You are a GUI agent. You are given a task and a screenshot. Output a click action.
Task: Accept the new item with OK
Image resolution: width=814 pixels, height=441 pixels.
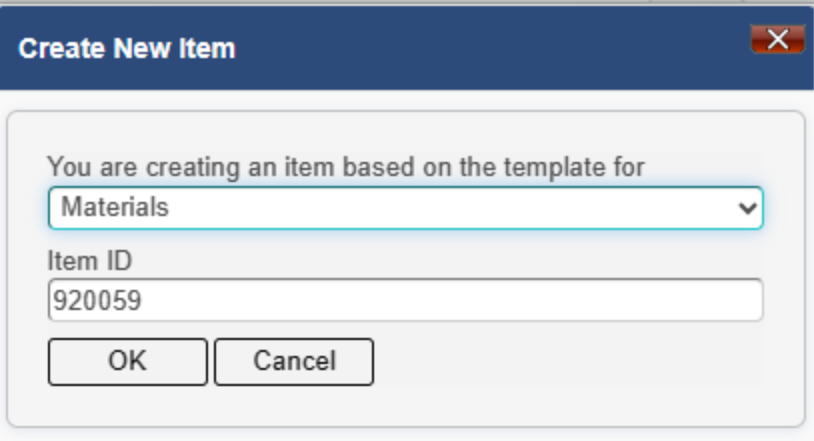tap(128, 362)
